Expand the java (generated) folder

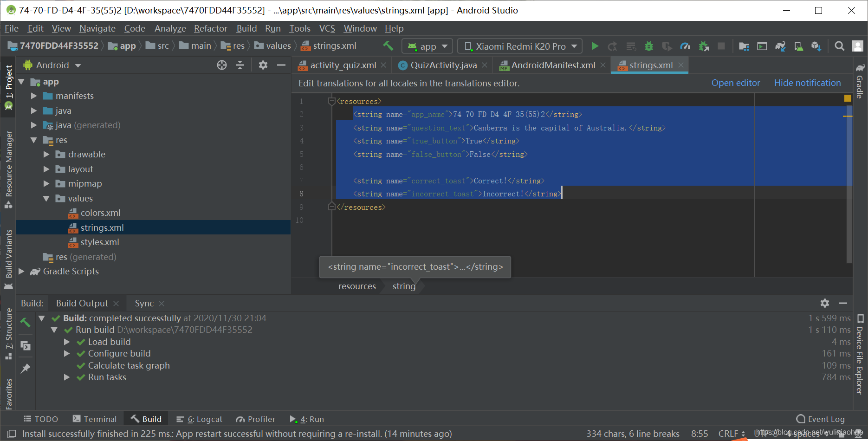point(34,125)
